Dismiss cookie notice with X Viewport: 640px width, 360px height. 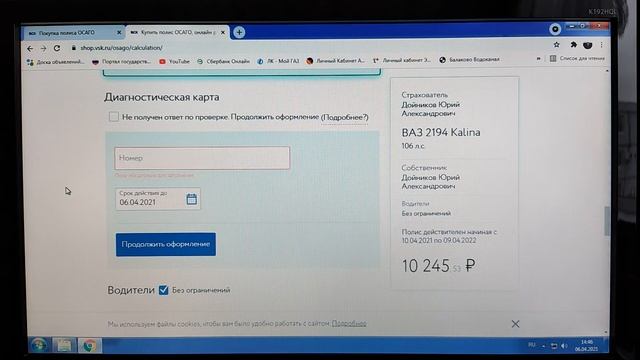click(x=516, y=324)
